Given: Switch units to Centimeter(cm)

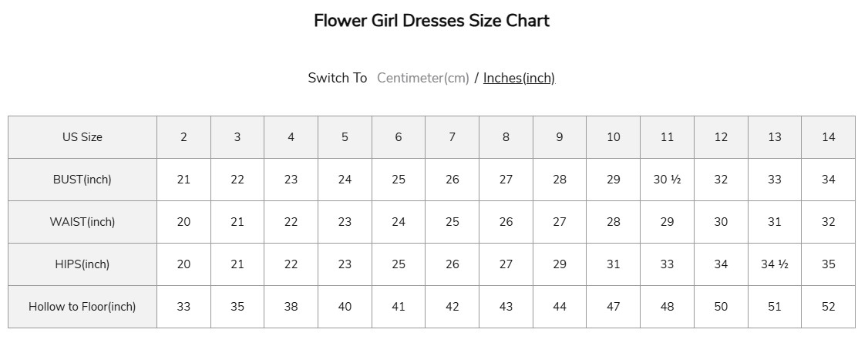Looking at the screenshot, I should (x=422, y=78).
